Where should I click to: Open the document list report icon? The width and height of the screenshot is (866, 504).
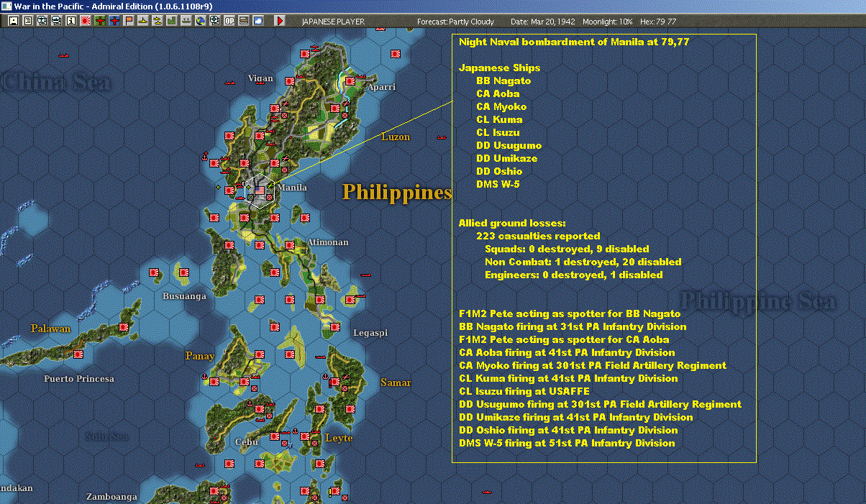27,21
